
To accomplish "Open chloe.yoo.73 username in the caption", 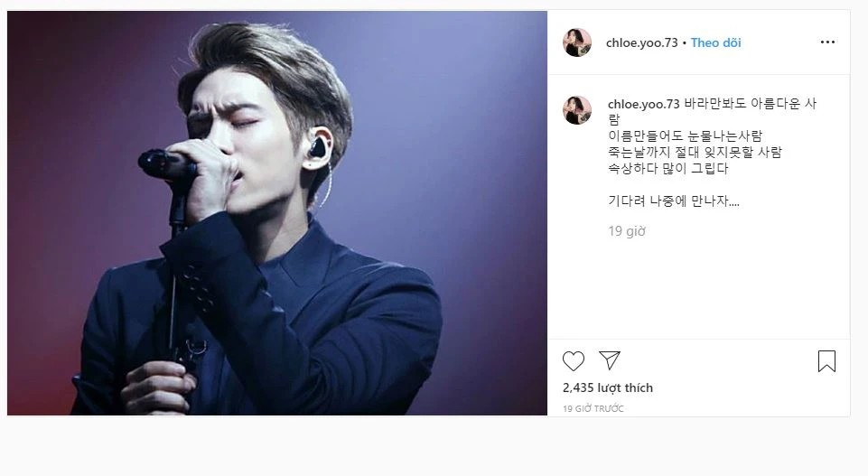I will click(643, 104).
